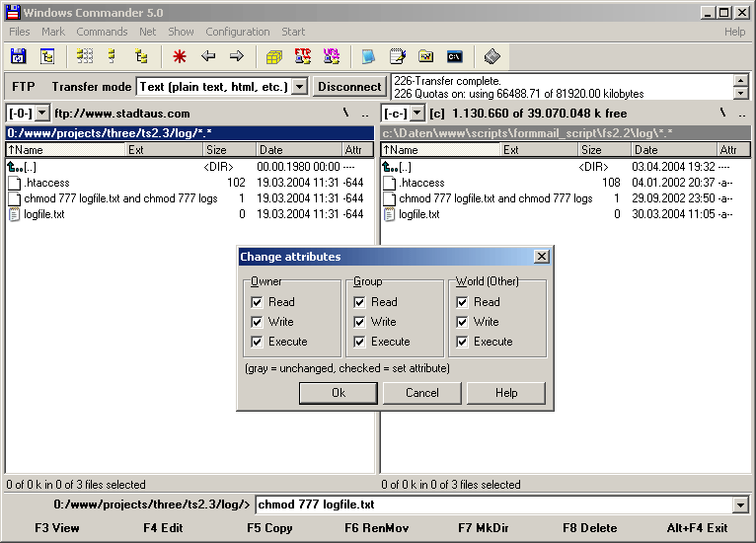
Task: Expand the command line history dropdown
Action: [x=740, y=504]
